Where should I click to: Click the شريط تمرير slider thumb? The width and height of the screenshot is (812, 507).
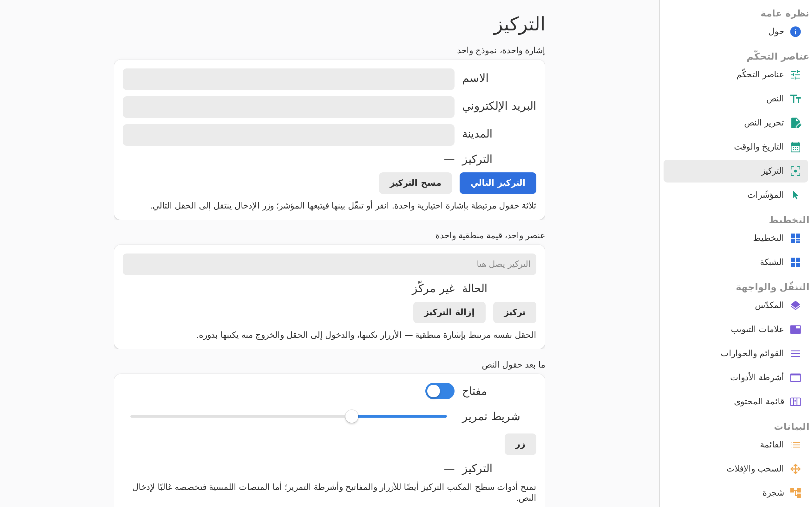(352, 416)
